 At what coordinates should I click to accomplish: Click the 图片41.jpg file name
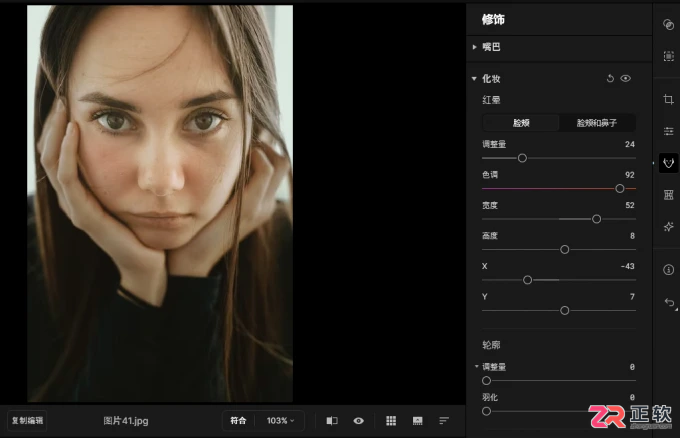pos(126,421)
